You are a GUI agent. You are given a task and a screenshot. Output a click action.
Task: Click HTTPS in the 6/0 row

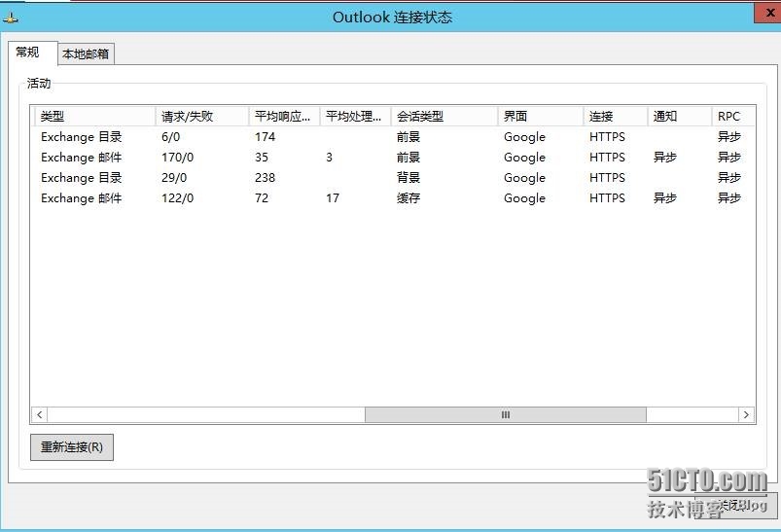pyautogui.click(x=607, y=137)
